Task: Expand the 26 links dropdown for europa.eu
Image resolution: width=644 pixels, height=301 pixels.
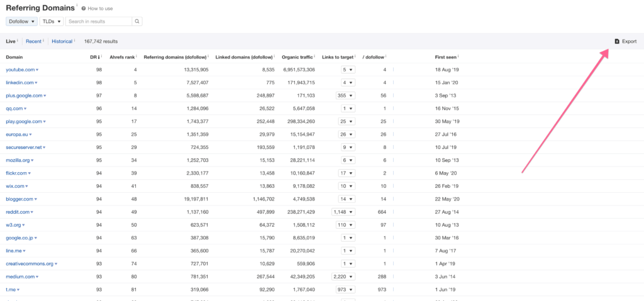Action: (347, 134)
